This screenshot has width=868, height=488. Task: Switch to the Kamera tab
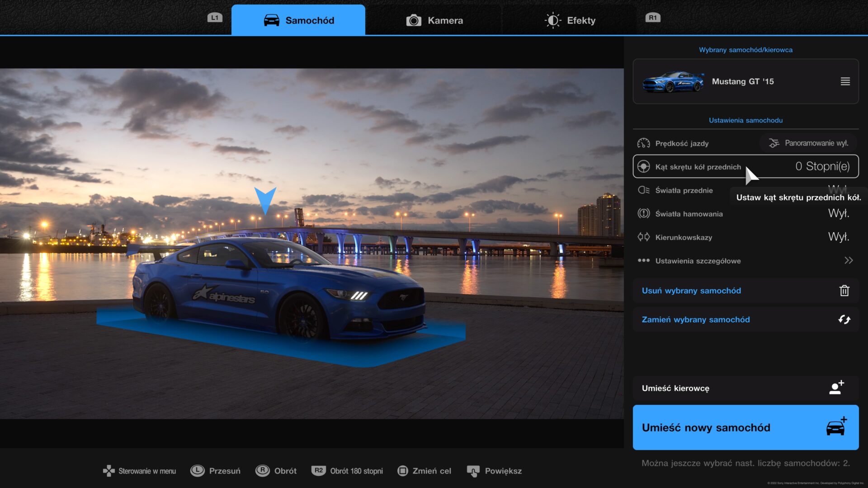click(434, 20)
